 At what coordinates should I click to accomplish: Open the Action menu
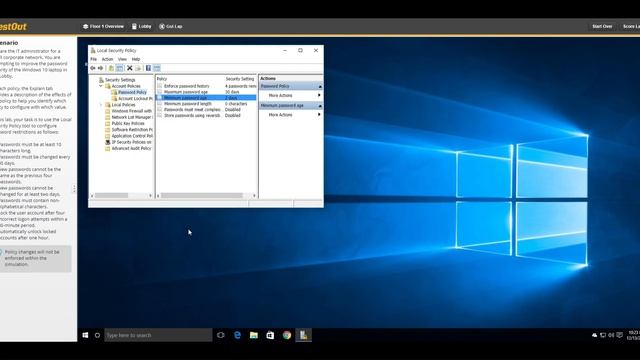[107, 59]
